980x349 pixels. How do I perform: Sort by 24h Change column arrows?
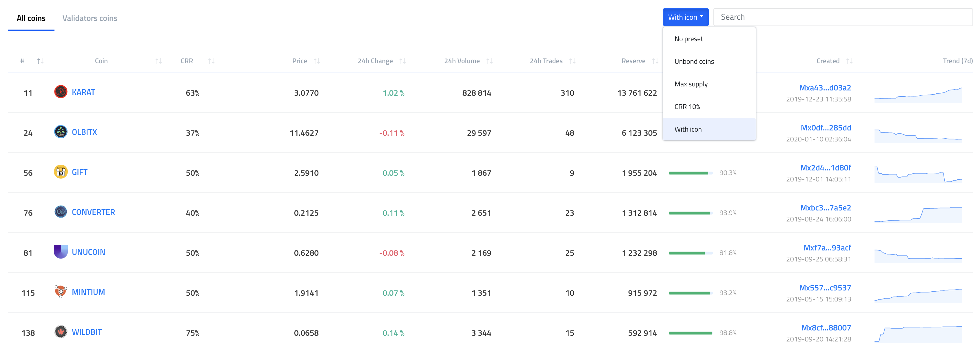[x=402, y=61]
